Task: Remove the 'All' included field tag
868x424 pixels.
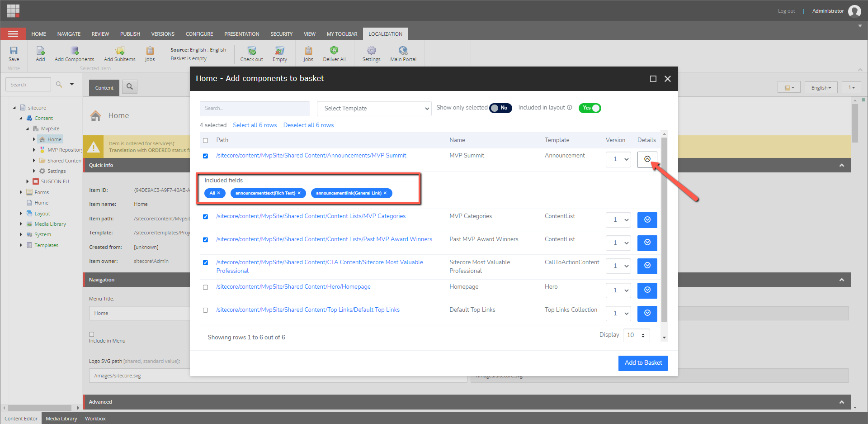Action: (x=219, y=193)
